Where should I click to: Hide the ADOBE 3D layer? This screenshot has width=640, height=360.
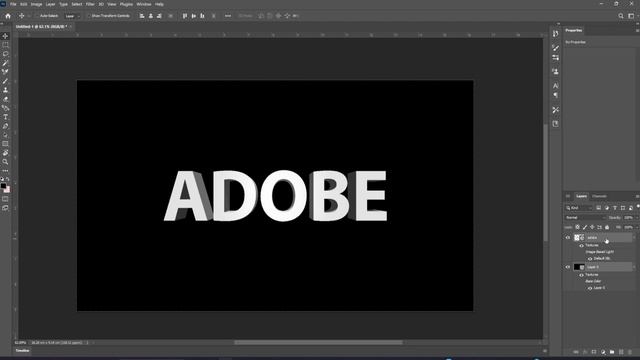coord(568,238)
